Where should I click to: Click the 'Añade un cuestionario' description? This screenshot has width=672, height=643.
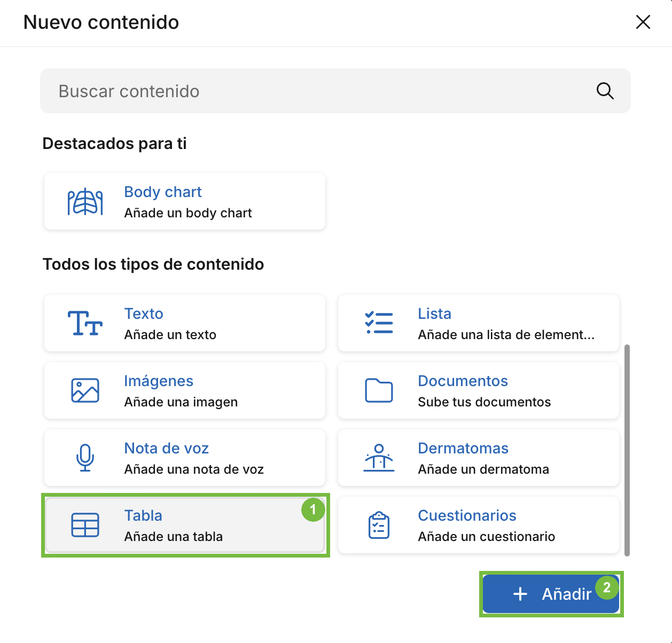point(486,537)
